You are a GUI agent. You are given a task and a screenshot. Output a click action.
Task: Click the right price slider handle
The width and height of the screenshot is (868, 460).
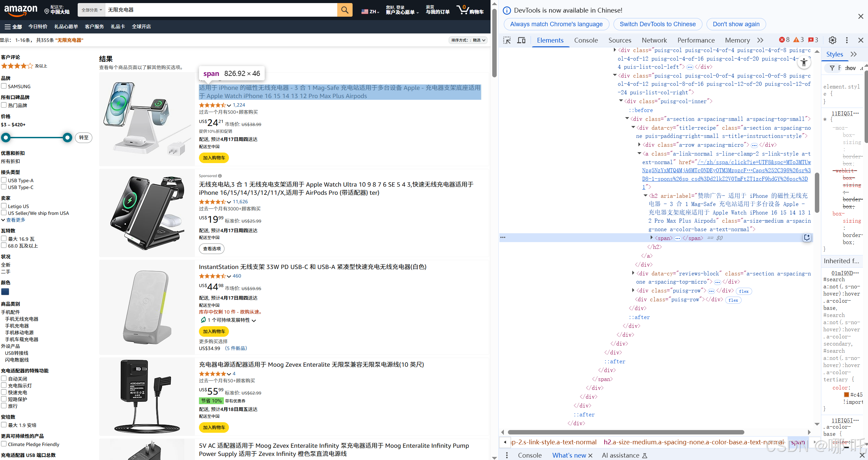click(x=67, y=138)
